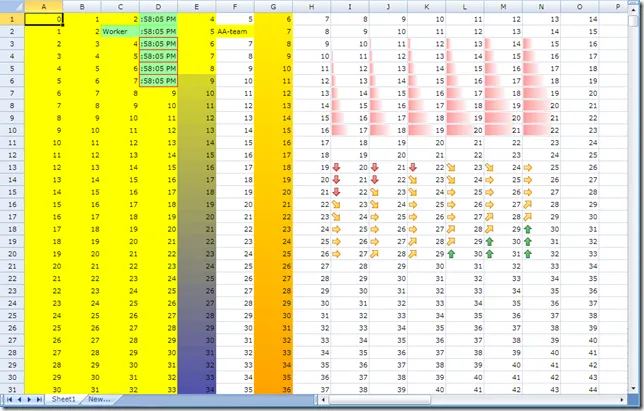This screenshot has width=644, height=411.
Task: Switch to the Sheet1 tab
Action: 64,398
